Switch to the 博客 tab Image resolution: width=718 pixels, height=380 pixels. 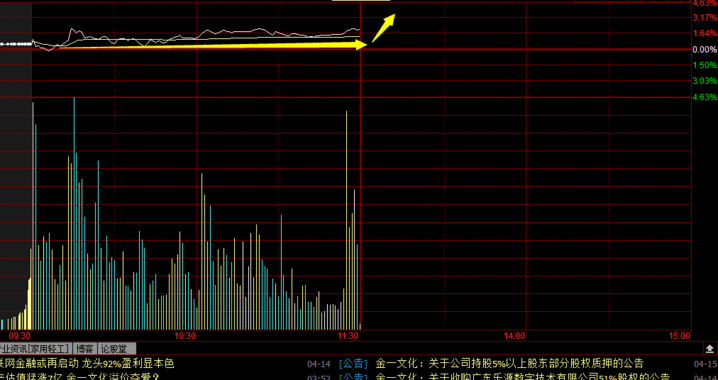[x=85, y=349]
